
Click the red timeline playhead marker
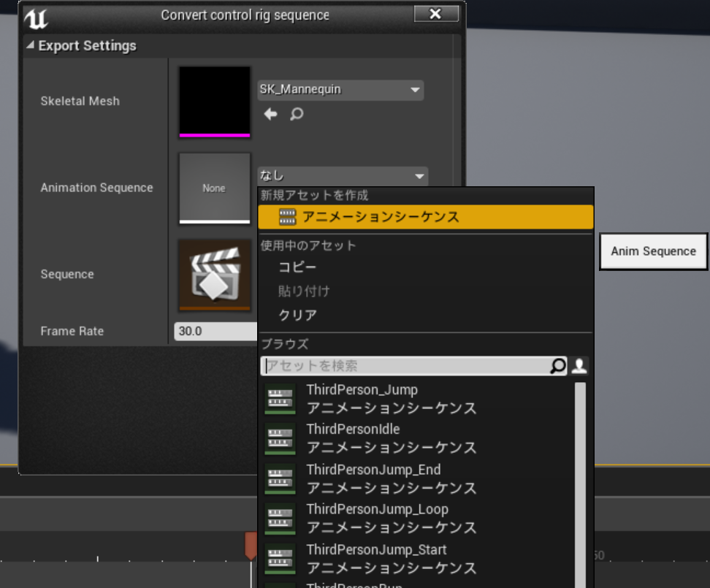pyautogui.click(x=251, y=546)
